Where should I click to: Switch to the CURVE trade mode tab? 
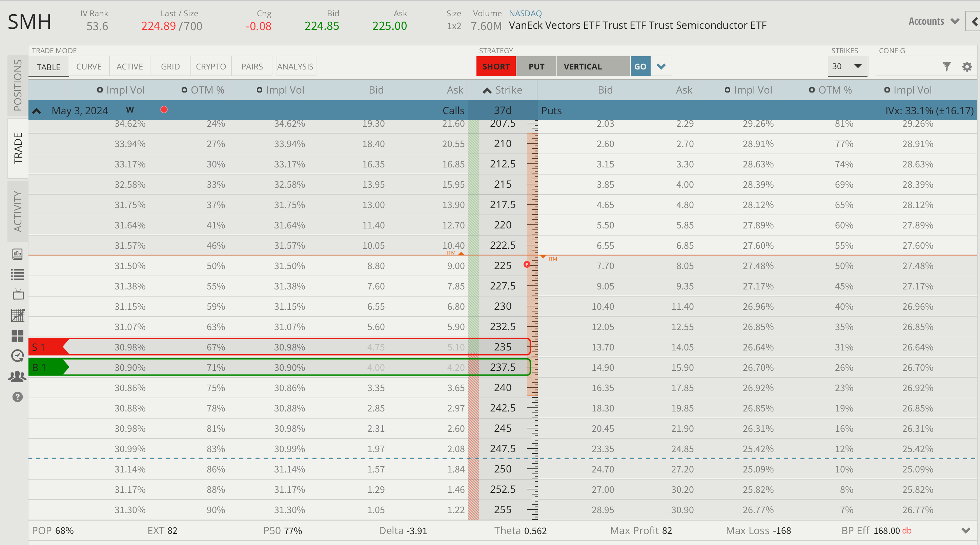coord(89,67)
